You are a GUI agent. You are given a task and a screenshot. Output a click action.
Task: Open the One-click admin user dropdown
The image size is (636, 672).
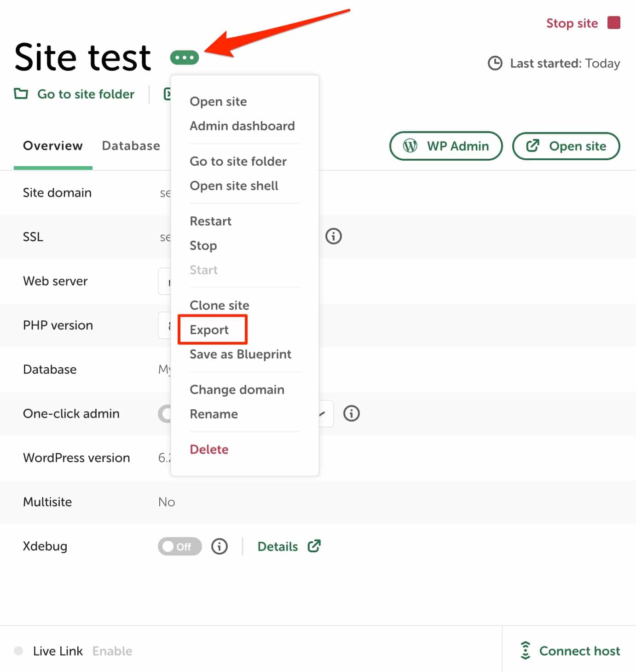point(326,413)
